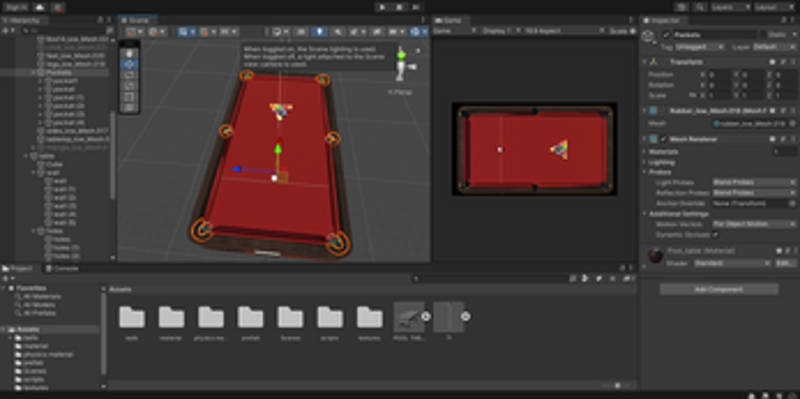Expand the table object in the Hierarchy
The height and width of the screenshot is (399, 800).
point(27,156)
